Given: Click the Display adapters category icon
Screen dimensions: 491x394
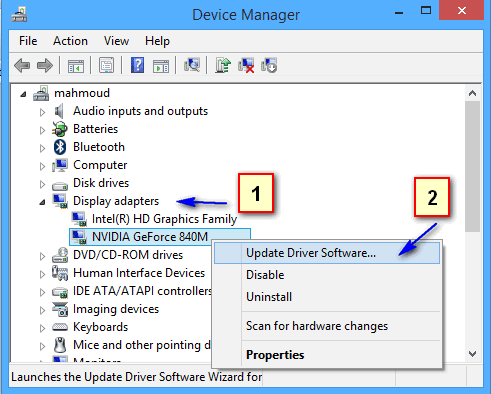Looking at the screenshot, I should tap(60, 201).
